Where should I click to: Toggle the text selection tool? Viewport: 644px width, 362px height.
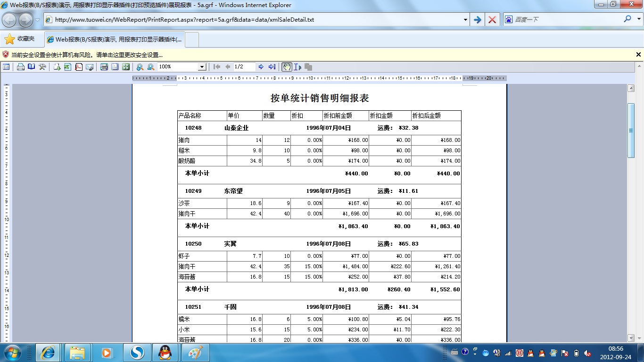pos(297,67)
